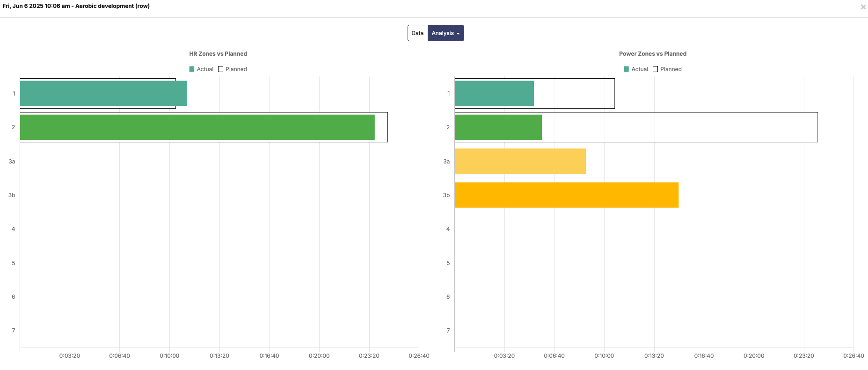Toggle Planned series in Power Zones legend
The width and height of the screenshot is (868, 370).
tap(667, 69)
